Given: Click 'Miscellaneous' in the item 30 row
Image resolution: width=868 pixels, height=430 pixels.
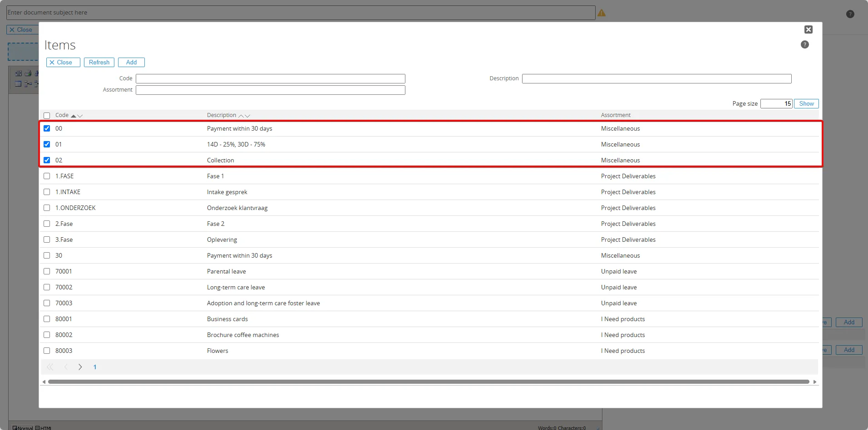Looking at the screenshot, I should [x=621, y=255].
